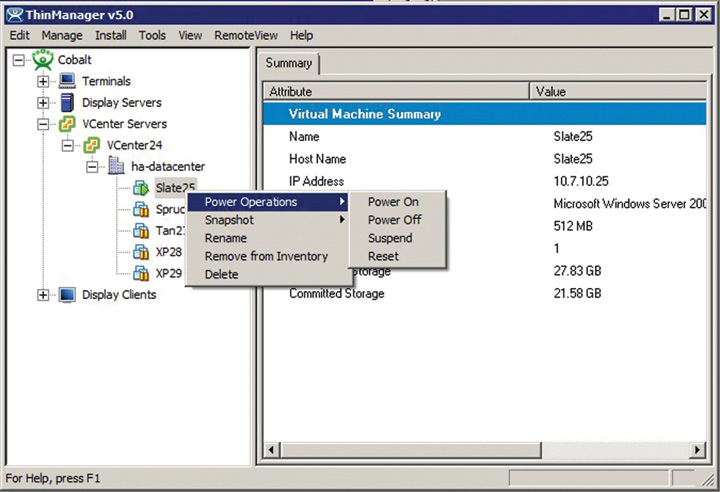Image resolution: width=720 pixels, height=492 pixels.
Task: Choose Power On from submenu
Action: tap(397, 202)
